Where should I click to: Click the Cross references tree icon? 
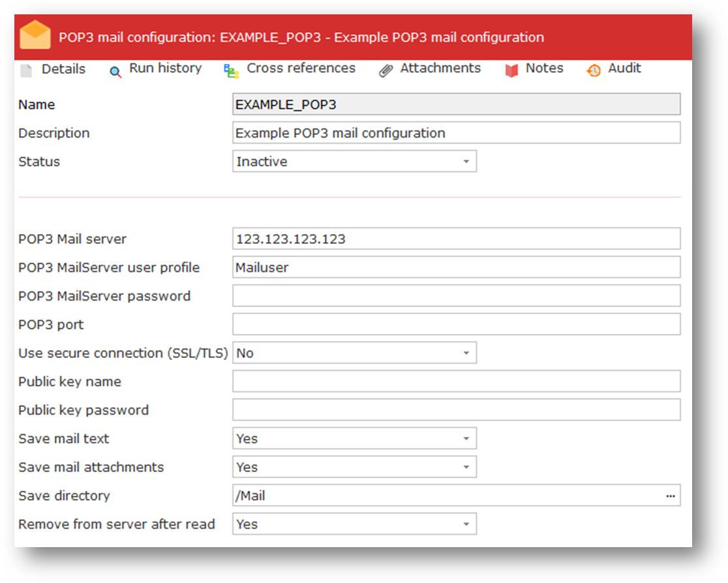(232, 71)
